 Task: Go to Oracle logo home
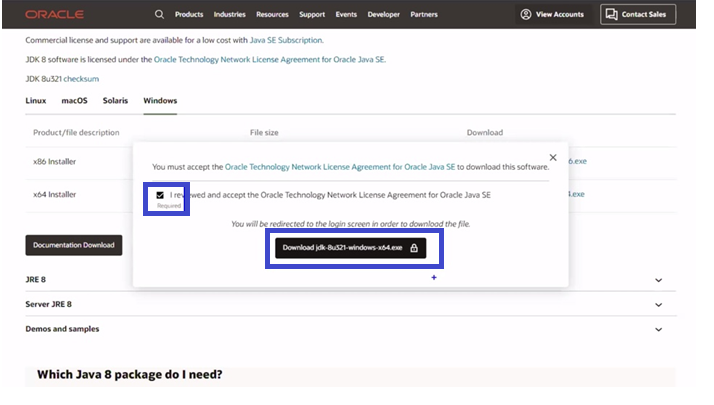pyautogui.click(x=55, y=15)
